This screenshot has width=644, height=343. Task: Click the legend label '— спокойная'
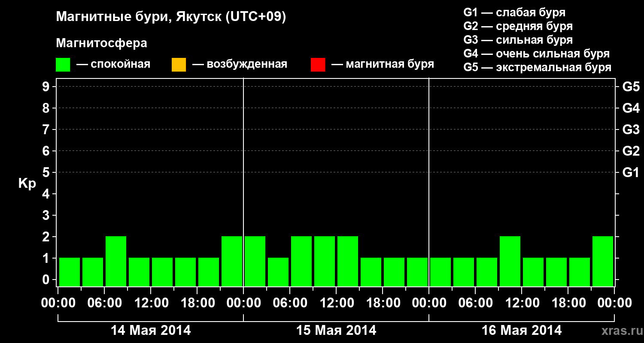click(x=113, y=64)
